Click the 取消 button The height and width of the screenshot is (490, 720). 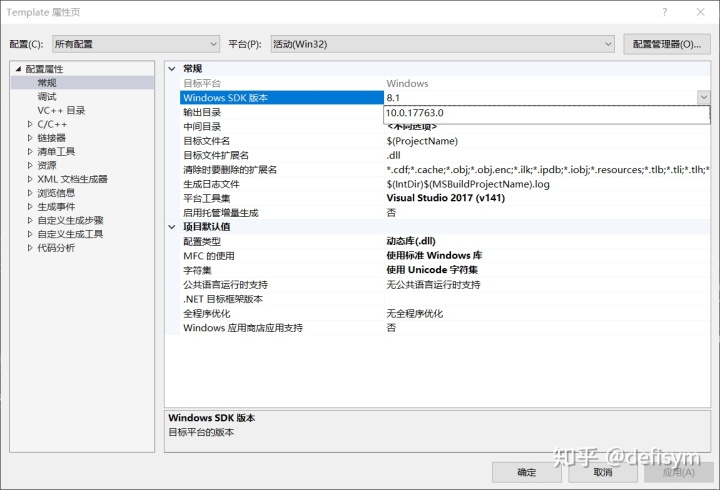(x=603, y=472)
